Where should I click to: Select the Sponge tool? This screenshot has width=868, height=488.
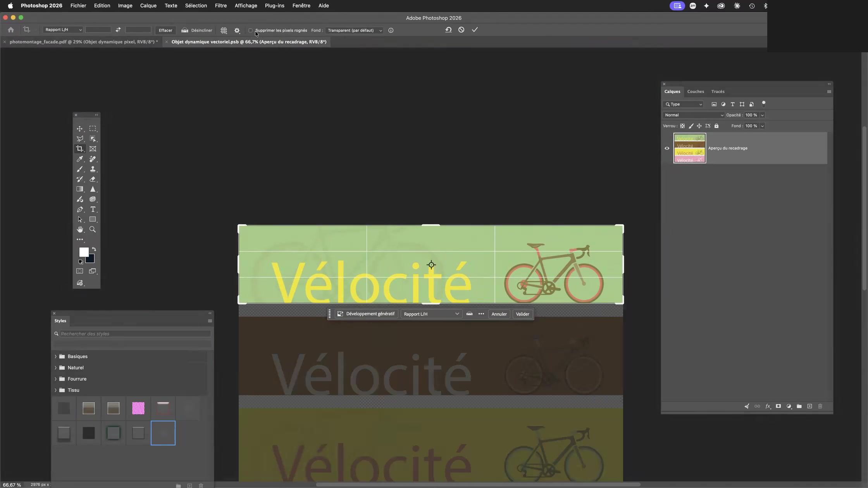(x=93, y=199)
